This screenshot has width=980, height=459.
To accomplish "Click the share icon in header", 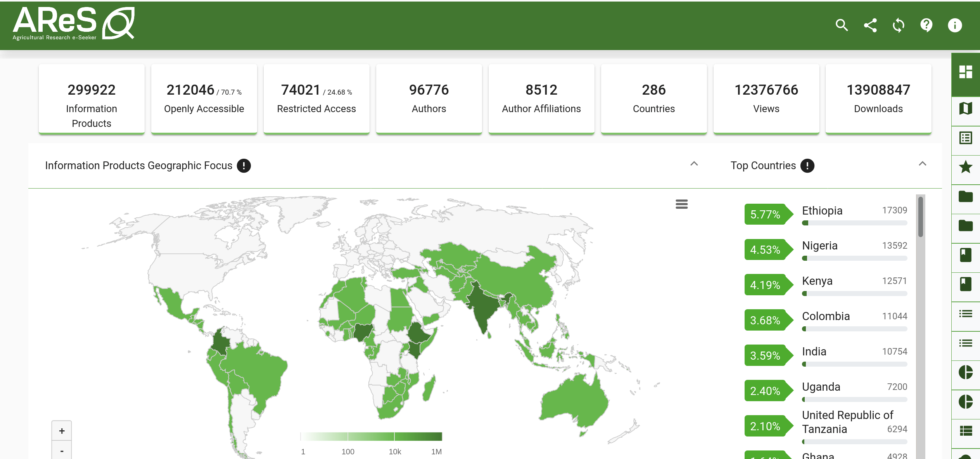I will coord(870,25).
